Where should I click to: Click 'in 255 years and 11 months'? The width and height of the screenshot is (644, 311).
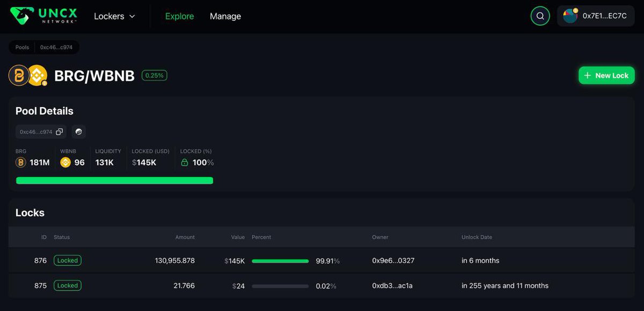tap(505, 286)
